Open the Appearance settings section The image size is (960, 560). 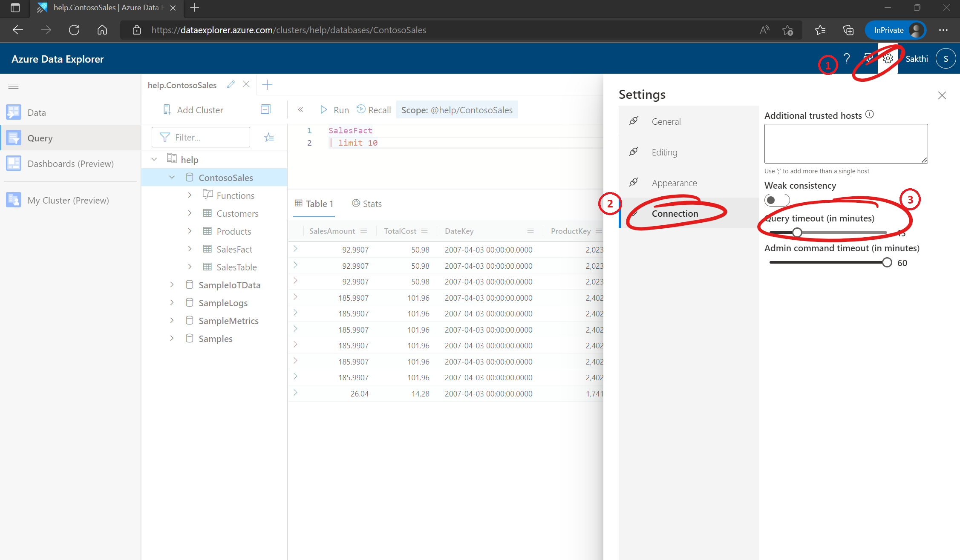point(674,183)
